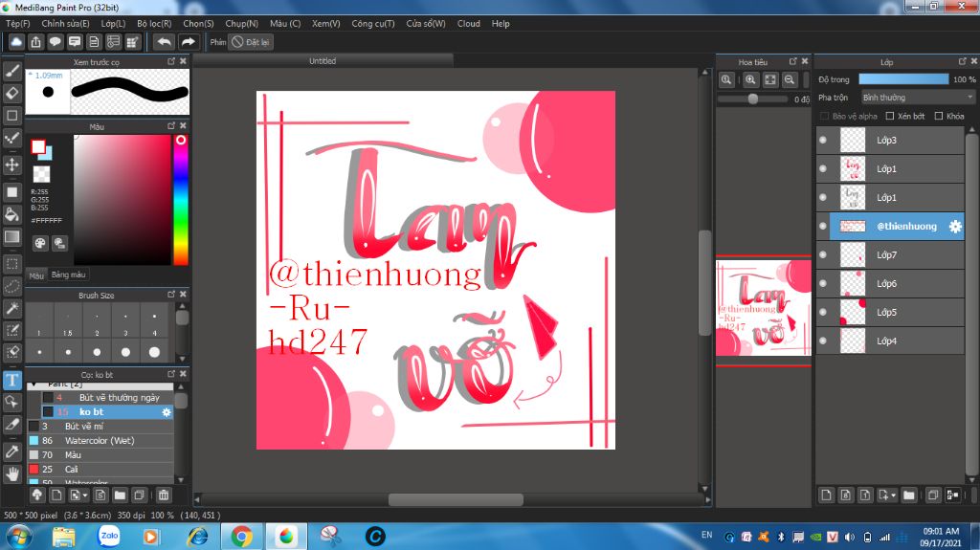Click the rainbow hue slider bar
This screenshot has width=980, height=550.
click(181, 200)
